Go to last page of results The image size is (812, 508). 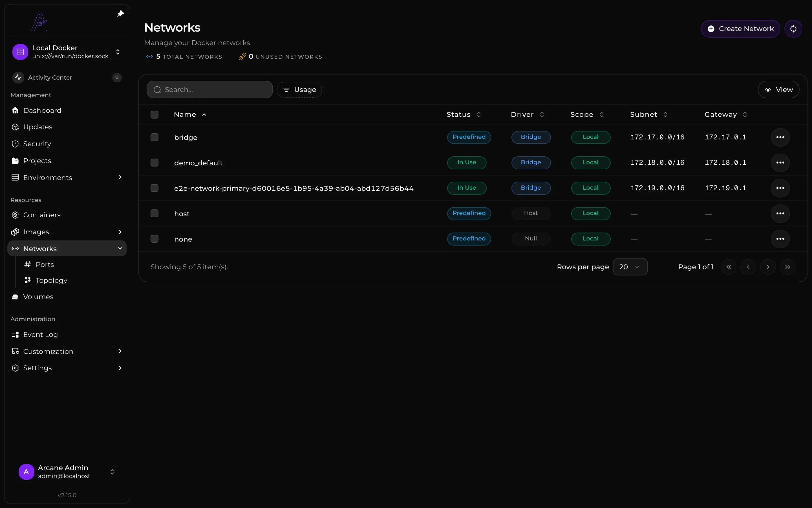pos(787,267)
